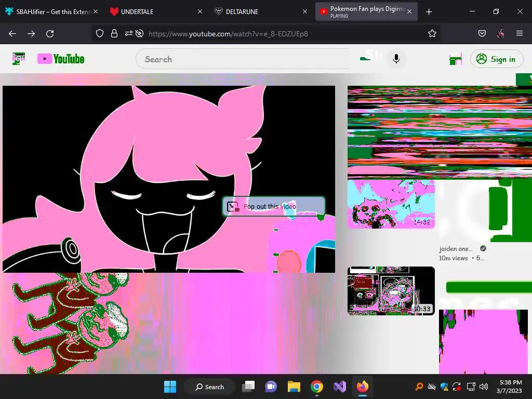
Task: Click the YouTube search input field
Action: [x=243, y=59]
